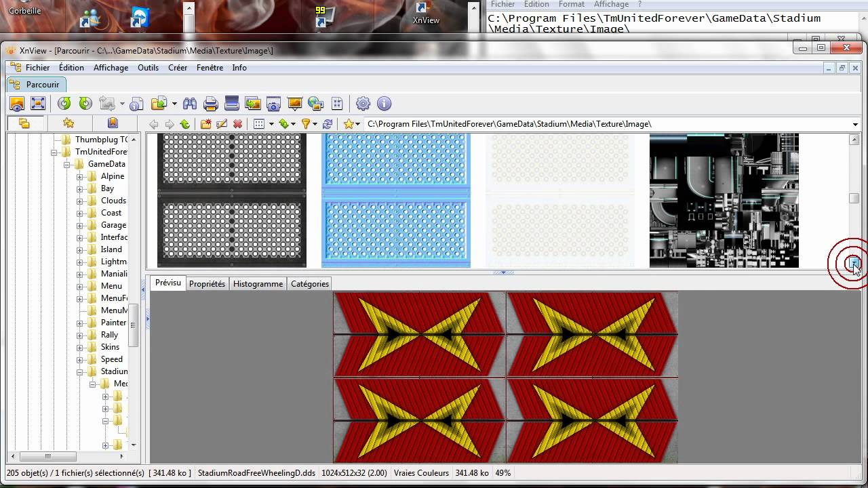This screenshot has height=488, width=868.
Task: Select the Prévisu tab
Action: click(x=168, y=283)
